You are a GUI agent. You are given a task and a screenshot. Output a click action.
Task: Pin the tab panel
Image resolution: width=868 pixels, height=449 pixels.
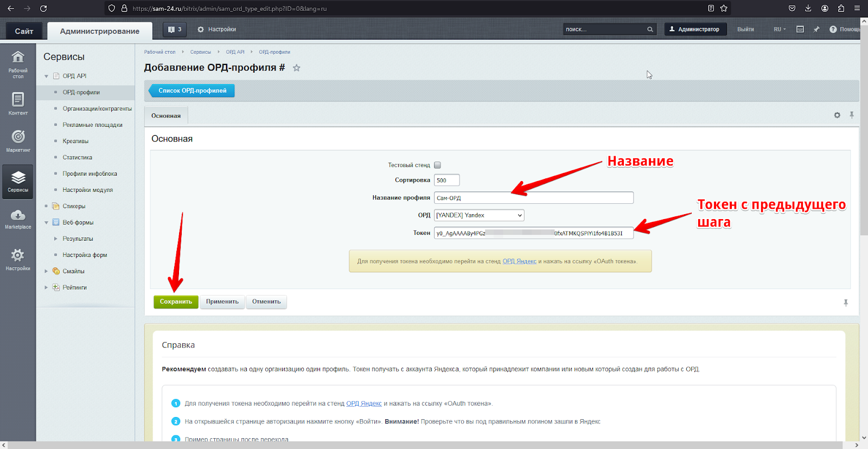852,115
